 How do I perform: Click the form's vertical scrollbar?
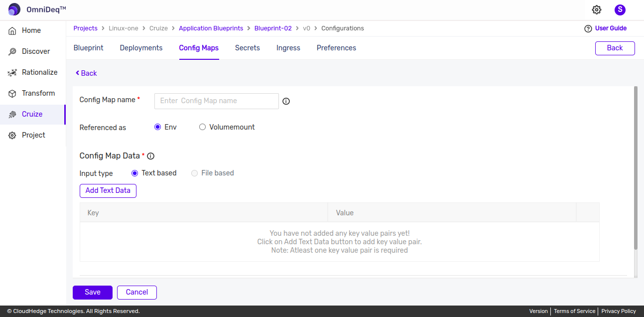636,168
